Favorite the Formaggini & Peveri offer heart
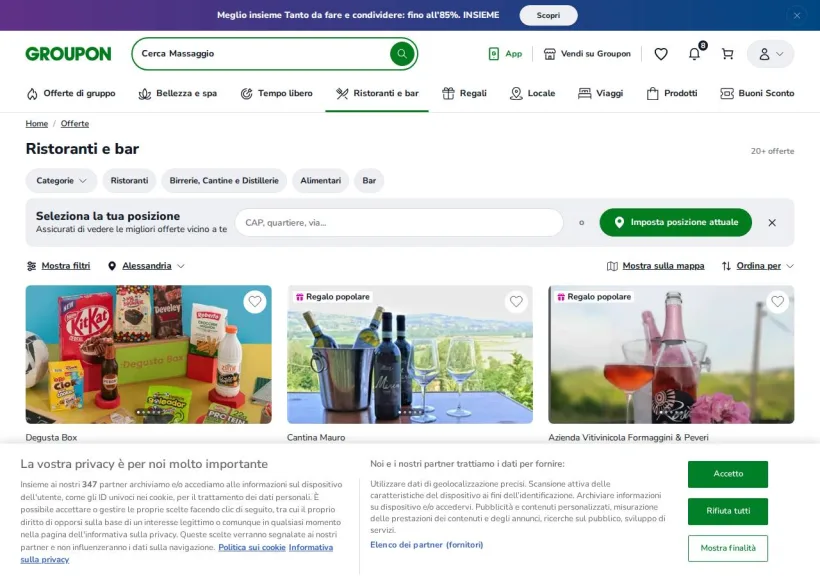This screenshot has height=577, width=820. [778, 301]
